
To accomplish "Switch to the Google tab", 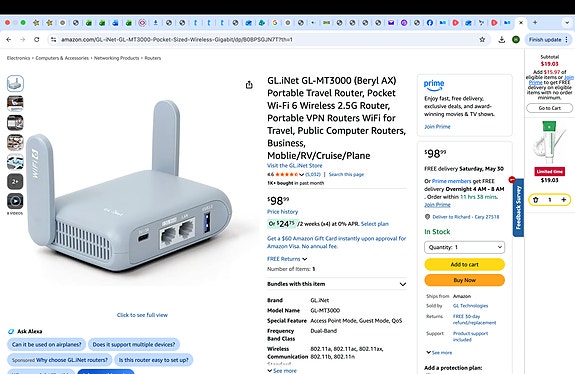I will point(275,23).
